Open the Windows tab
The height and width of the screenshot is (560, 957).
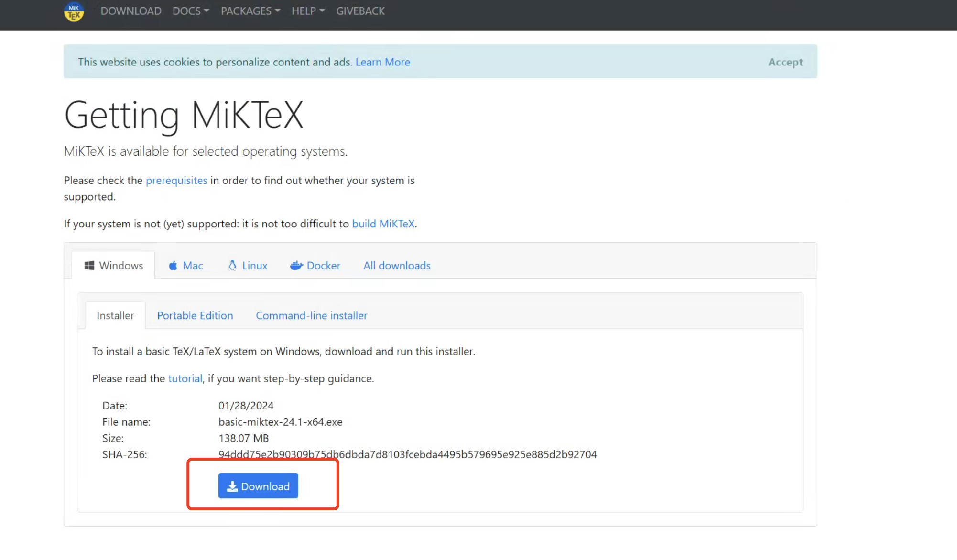click(x=114, y=266)
